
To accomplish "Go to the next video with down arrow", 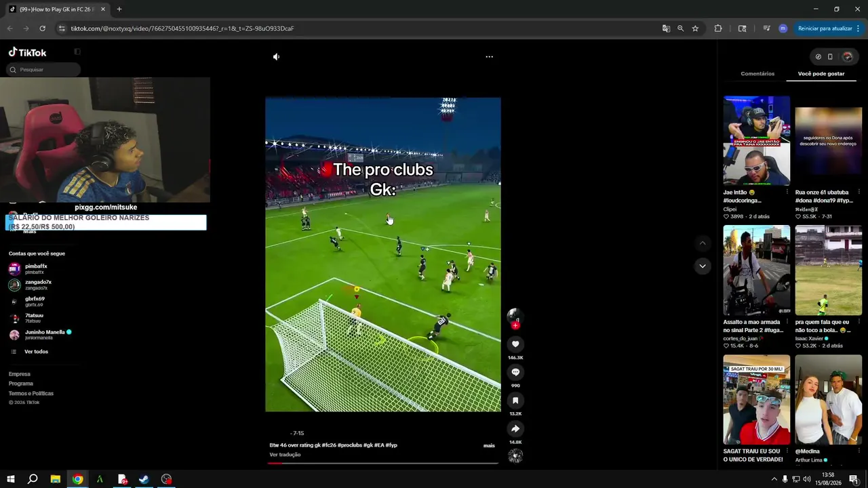I will point(703,266).
